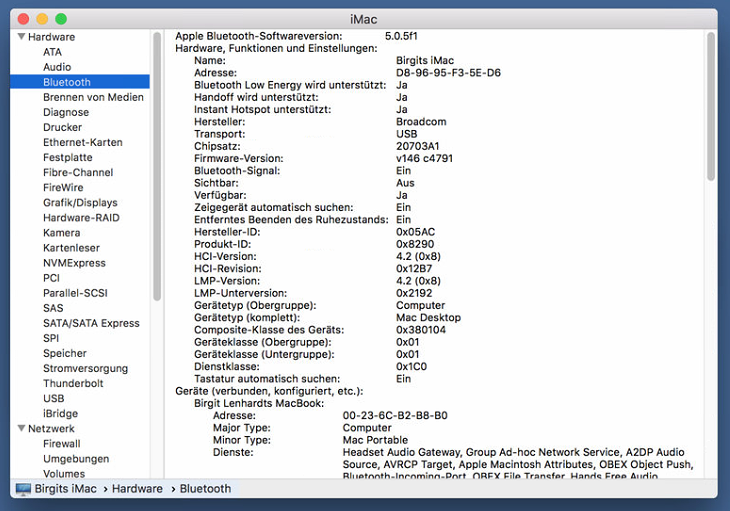This screenshot has height=511, width=730.
Task: Open Ethernet-Karten entry
Action: (82, 142)
